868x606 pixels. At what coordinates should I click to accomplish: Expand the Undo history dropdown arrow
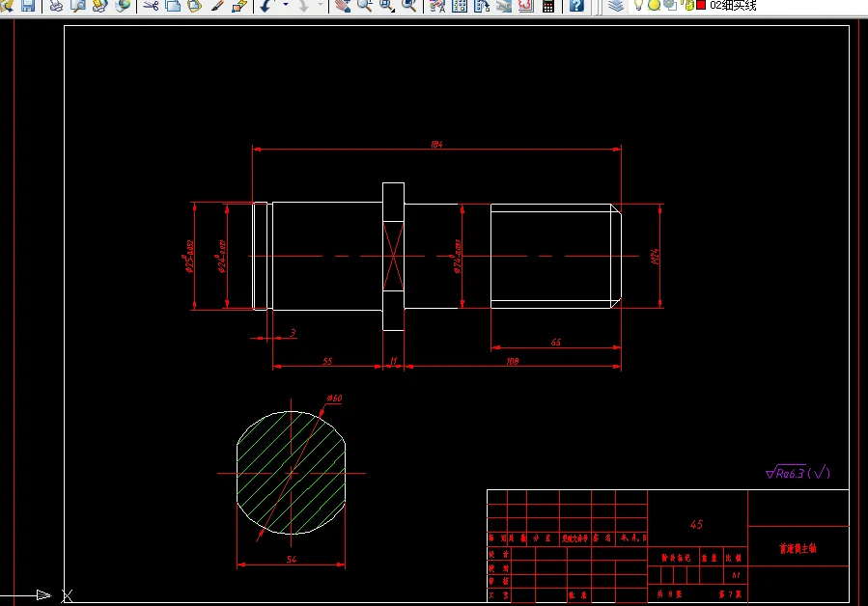286,5
